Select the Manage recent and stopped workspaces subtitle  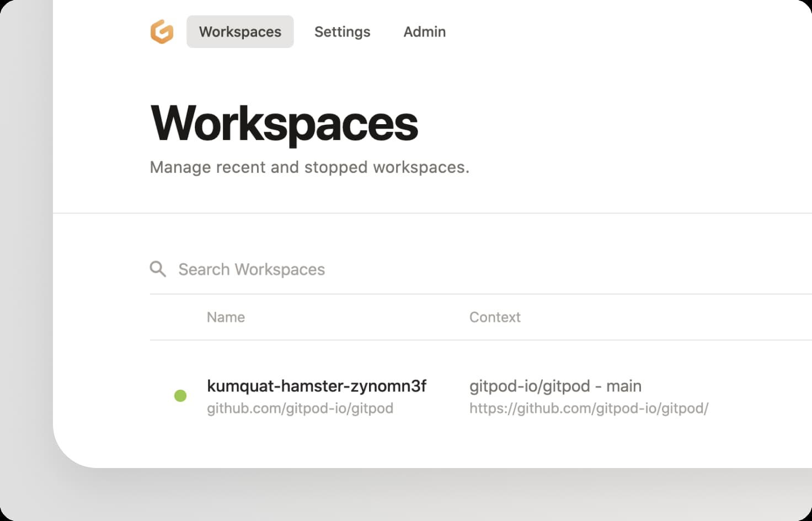(310, 167)
